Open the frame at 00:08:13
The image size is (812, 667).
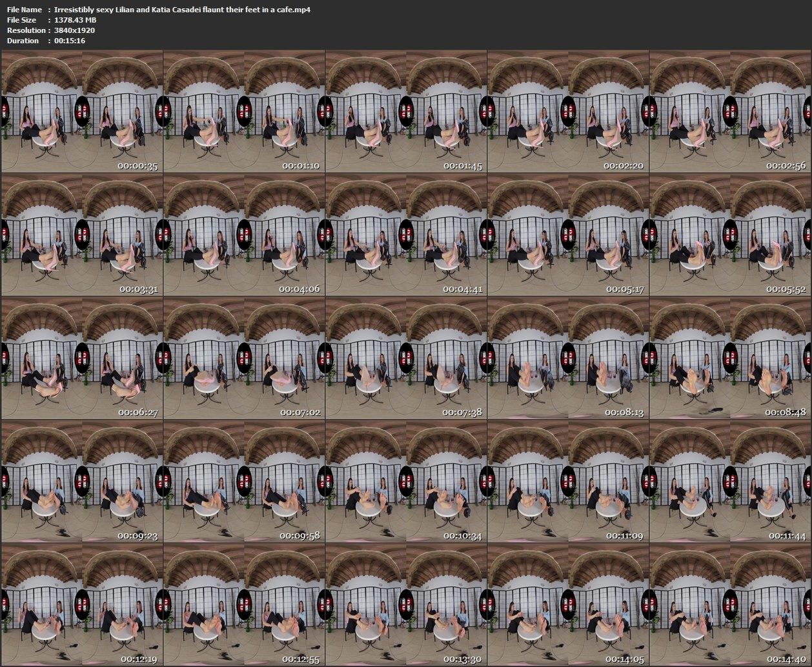tap(568, 358)
